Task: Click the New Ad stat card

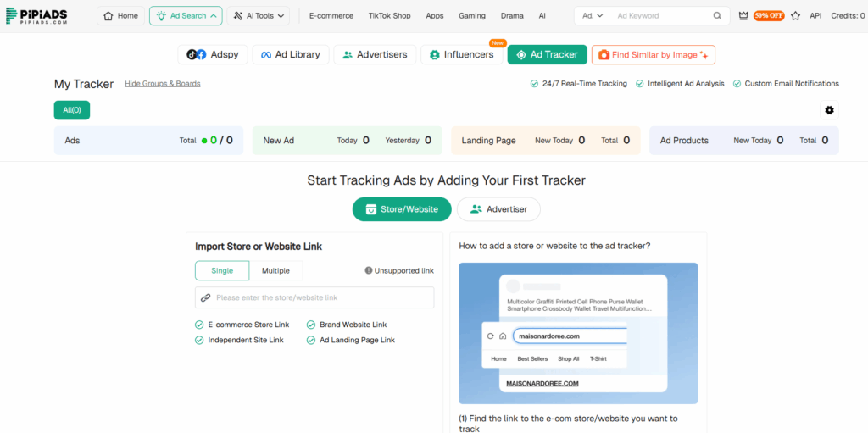Action: 347,141
